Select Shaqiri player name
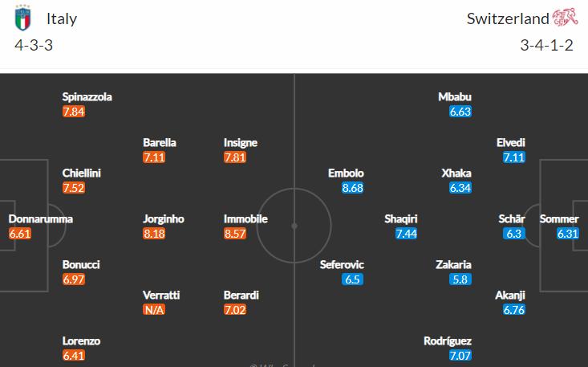588x367 pixels. tap(400, 218)
